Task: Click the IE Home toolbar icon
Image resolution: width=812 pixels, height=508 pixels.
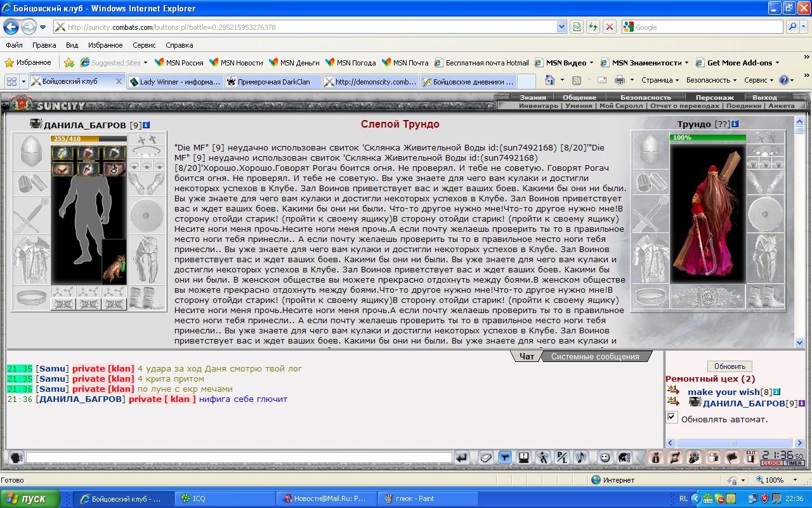Action: tap(550, 81)
